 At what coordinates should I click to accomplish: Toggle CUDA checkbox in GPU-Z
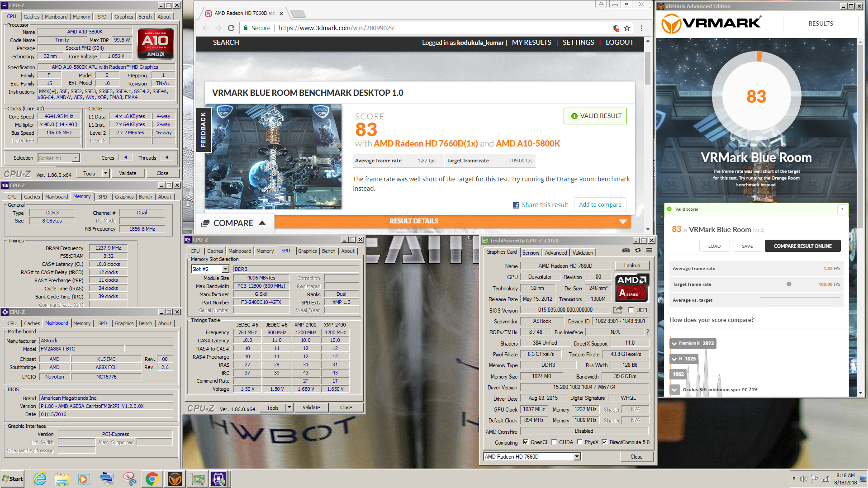(554, 442)
